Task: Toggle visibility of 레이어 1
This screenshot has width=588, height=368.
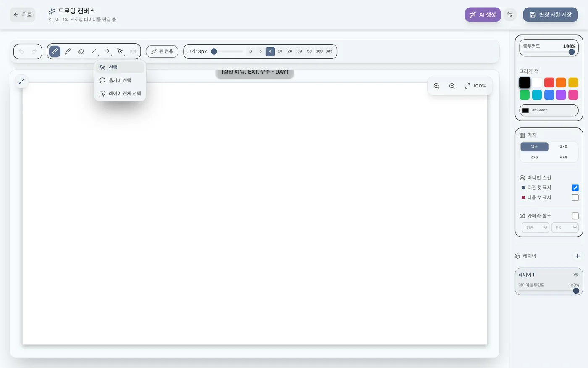Action: (x=576, y=275)
